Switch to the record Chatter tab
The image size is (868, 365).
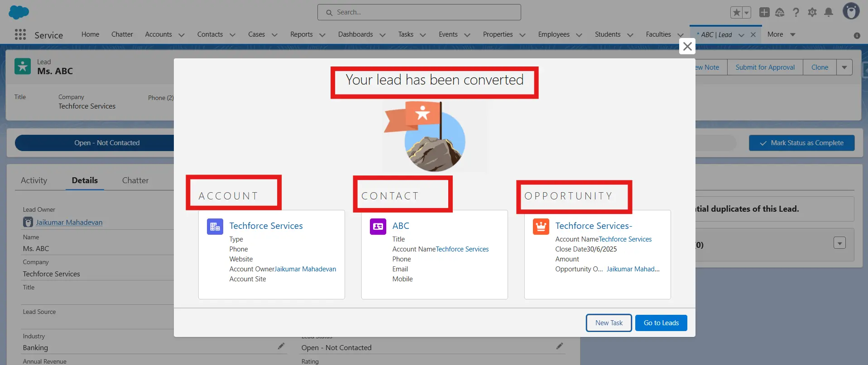[135, 180]
